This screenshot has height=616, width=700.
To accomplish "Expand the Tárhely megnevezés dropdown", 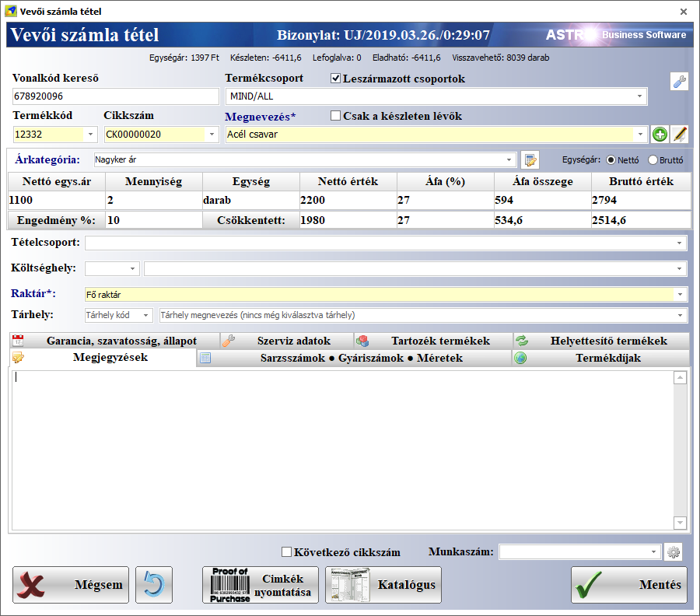I will click(x=680, y=315).
